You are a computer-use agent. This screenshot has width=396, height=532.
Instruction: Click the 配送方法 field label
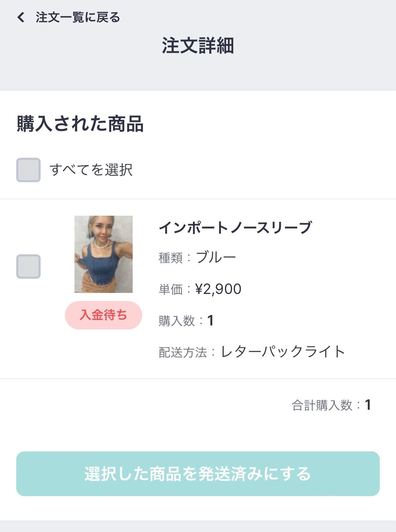tap(183, 353)
